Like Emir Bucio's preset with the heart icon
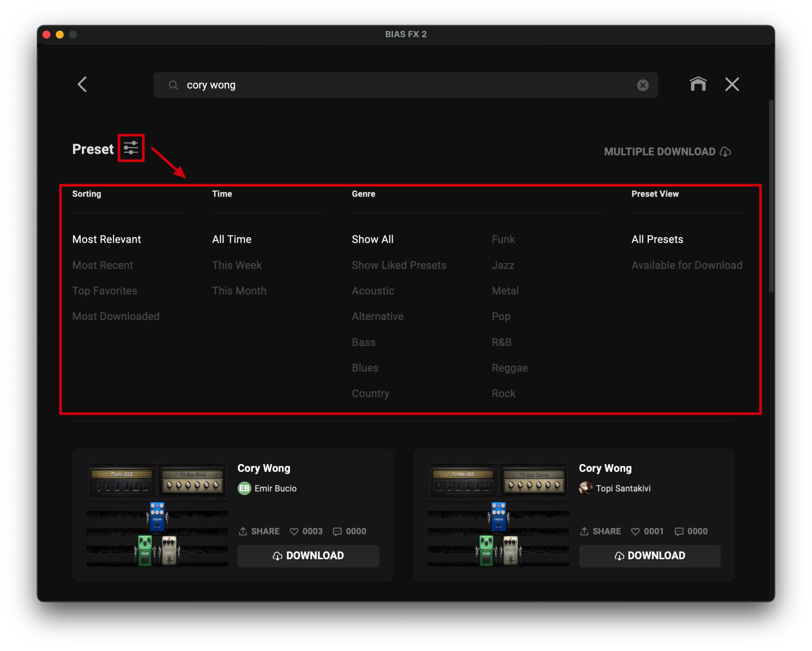Screen dimensions: 812x651 tap(294, 531)
